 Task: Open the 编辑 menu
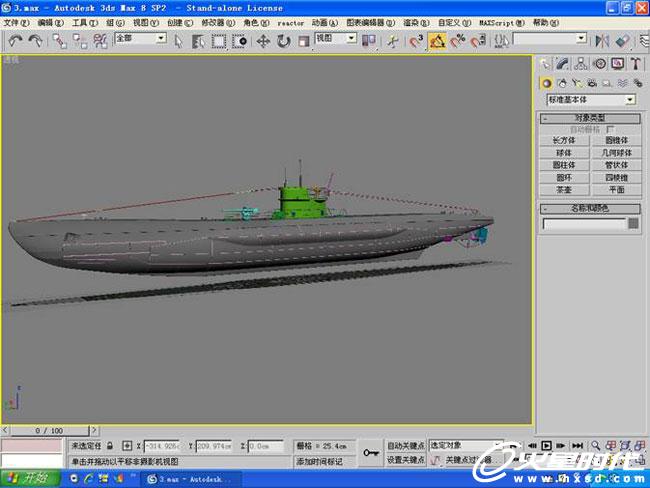51,23
